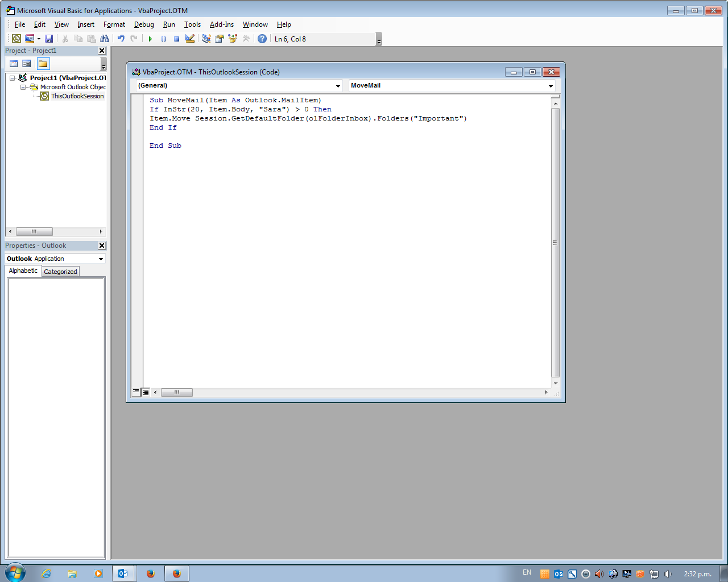The image size is (728, 582).
Task: Open the Format menu
Action: [114, 24]
